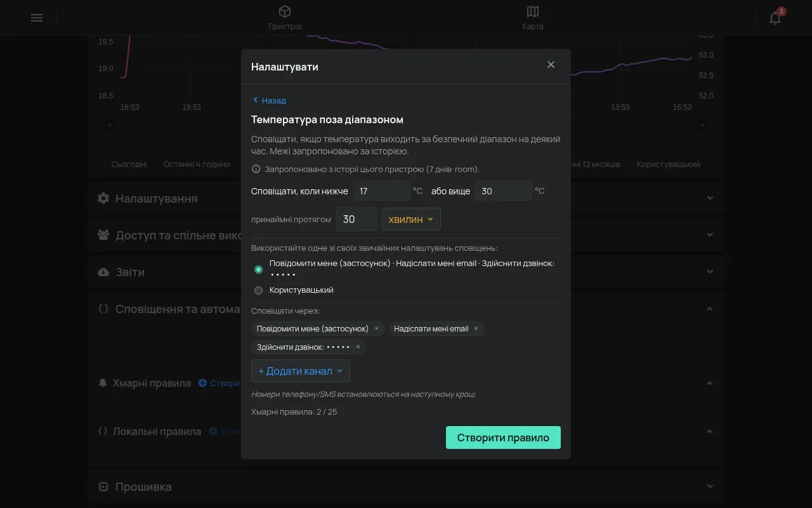Close the Налаштувати dialog
812x508 pixels.
[551, 65]
